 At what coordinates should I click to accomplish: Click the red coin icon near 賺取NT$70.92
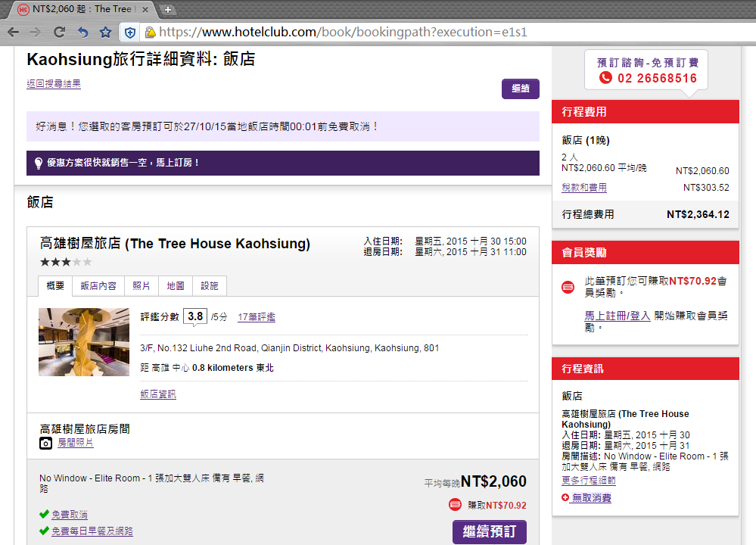pyautogui.click(x=455, y=504)
